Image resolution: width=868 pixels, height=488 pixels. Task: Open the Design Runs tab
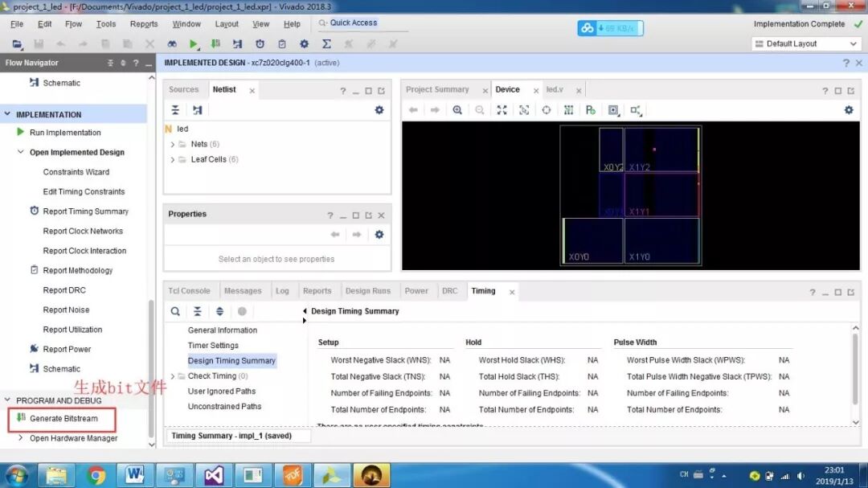[x=367, y=291]
